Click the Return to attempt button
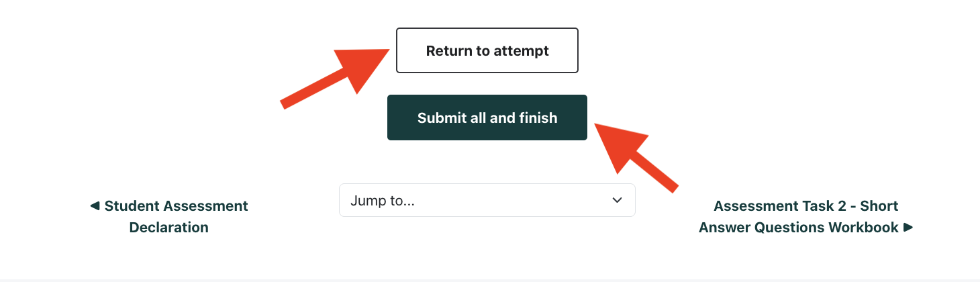The width and height of the screenshot is (980, 282). pyautogui.click(x=487, y=50)
